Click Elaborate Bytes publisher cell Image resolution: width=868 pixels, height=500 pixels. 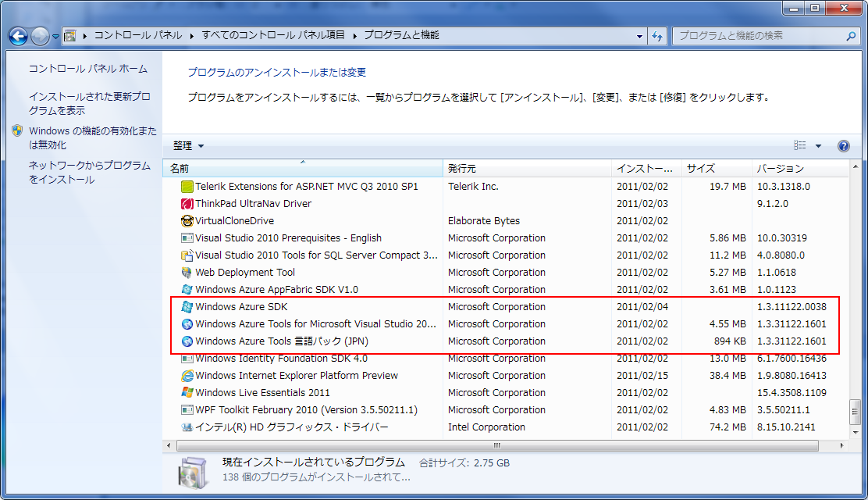(x=484, y=221)
